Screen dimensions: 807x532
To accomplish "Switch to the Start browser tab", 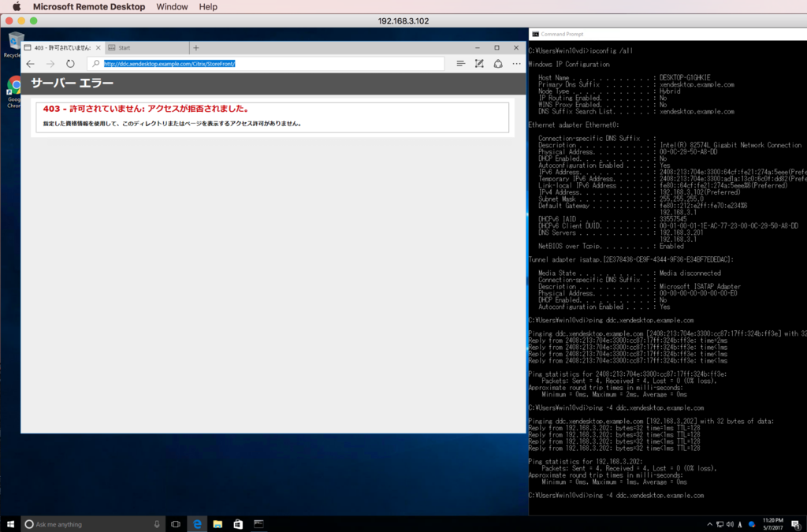I will pyautogui.click(x=147, y=48).
